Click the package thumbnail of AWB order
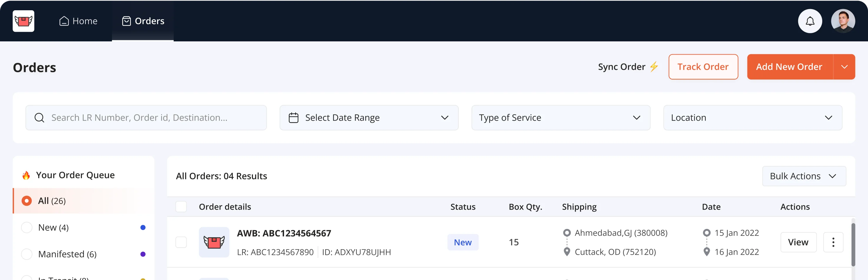Screen dimensions: 868x280 click(214, 242)
